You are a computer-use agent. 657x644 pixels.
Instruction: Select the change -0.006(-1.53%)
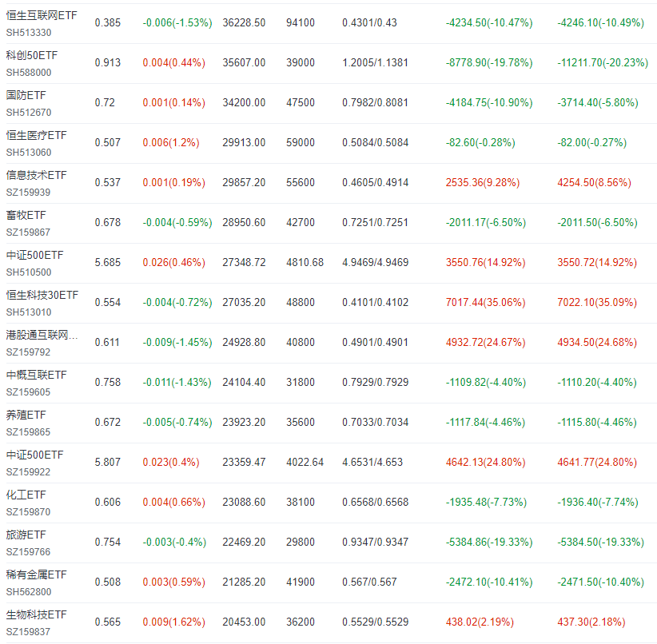(177, 22)
